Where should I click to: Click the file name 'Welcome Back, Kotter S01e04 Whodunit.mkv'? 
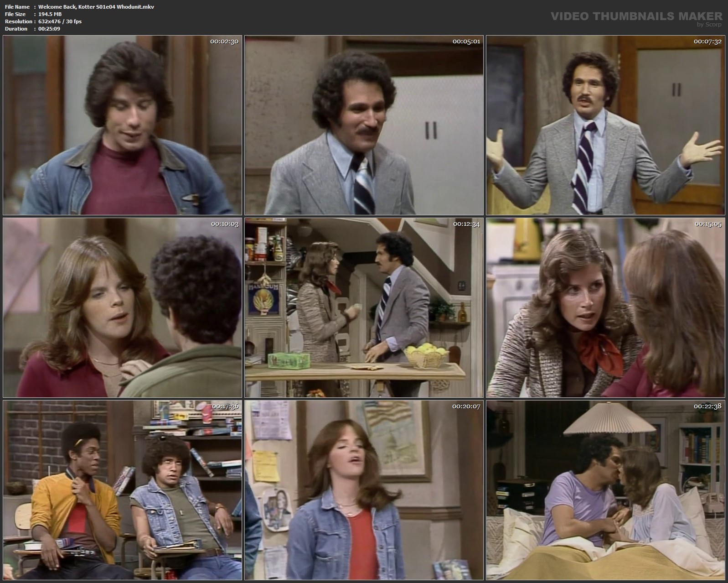click(x=96, y=7)
